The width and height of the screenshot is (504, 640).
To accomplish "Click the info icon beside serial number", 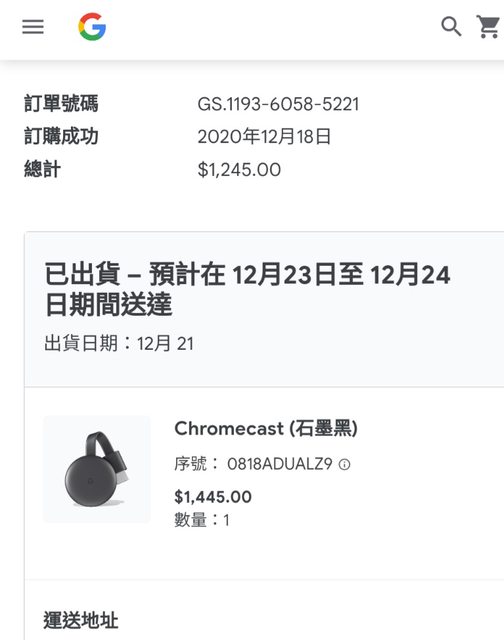I will point(344,464).
